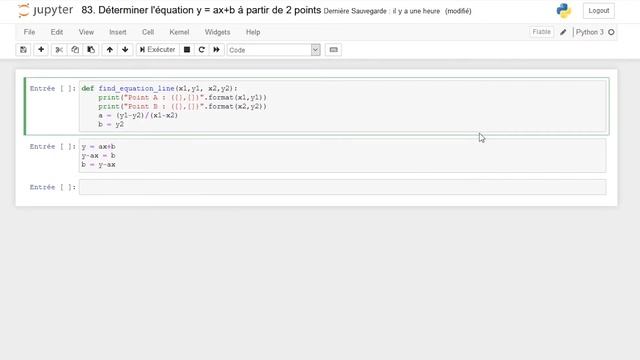
Task: Paste cells below icon
Action: 91,50
